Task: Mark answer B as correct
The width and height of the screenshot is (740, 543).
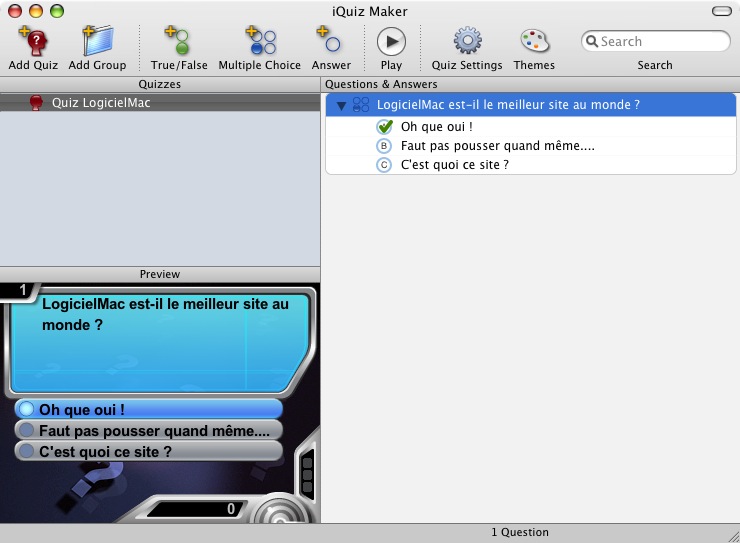Action: (384, 146)
